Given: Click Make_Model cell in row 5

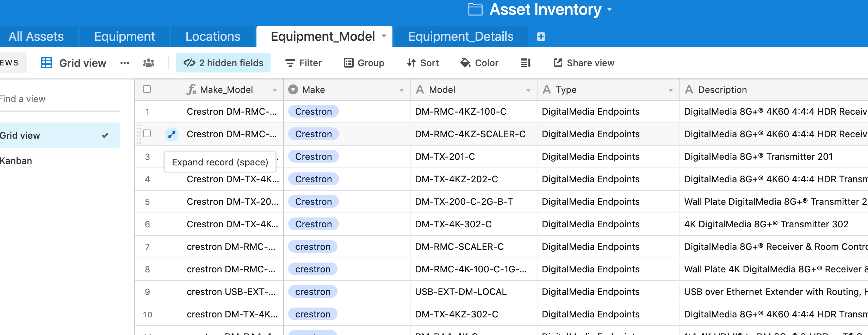Looking at the screenshot, I should point(232,202).
